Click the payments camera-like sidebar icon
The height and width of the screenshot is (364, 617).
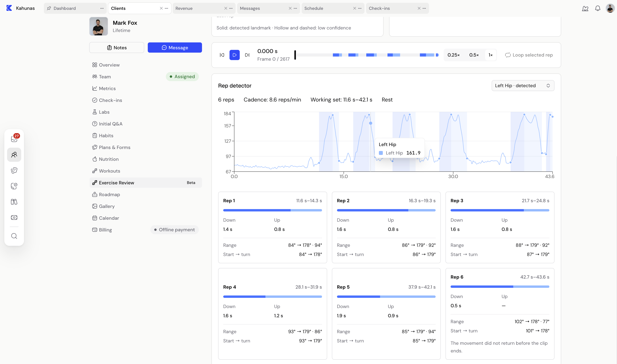coord(14,218)
